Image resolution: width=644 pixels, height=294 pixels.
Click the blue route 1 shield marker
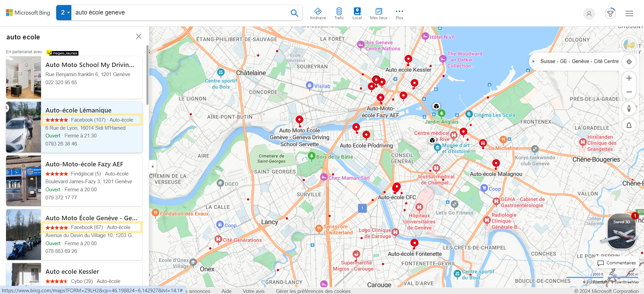(362, 208)
